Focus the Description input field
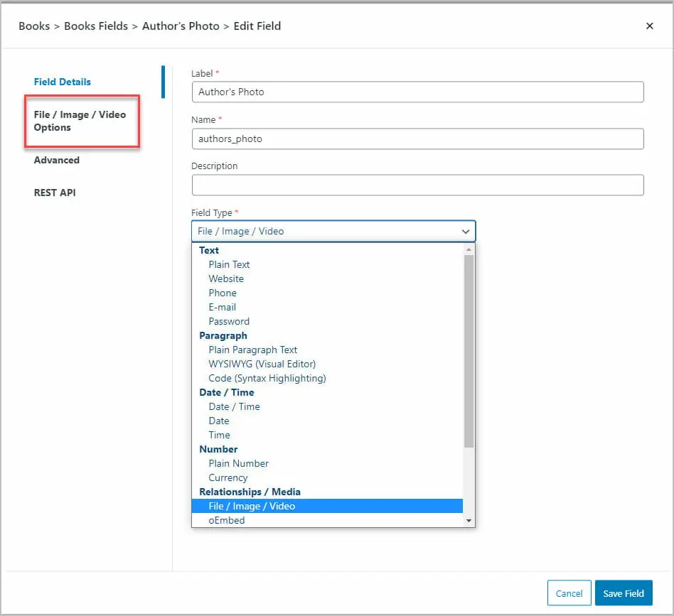The image size is (674, 616). [417, 185]
